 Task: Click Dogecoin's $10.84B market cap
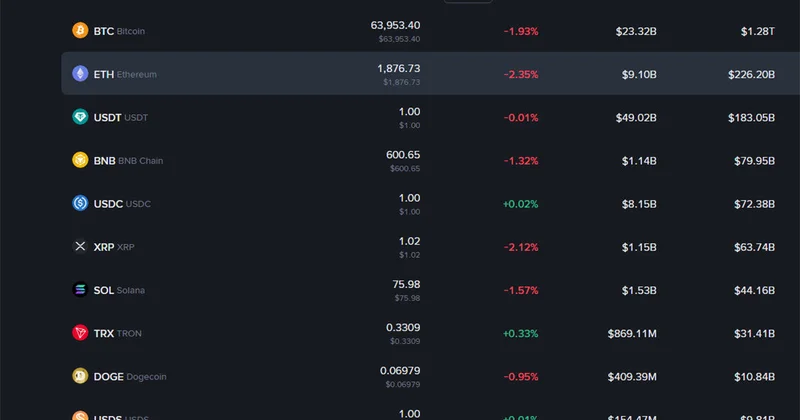point(755,377)
